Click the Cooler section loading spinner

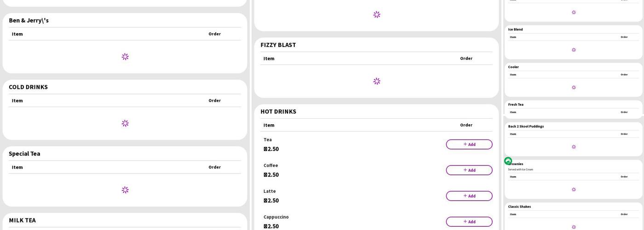coord(574,87)
